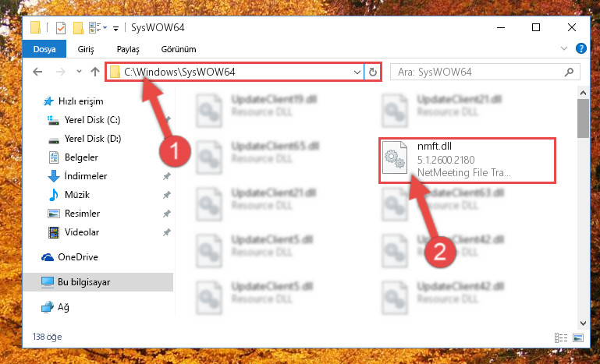Viewport: 600px width, 364px height.
Task: Open the Paylaş ribbon tab
Action: (128, 49)
